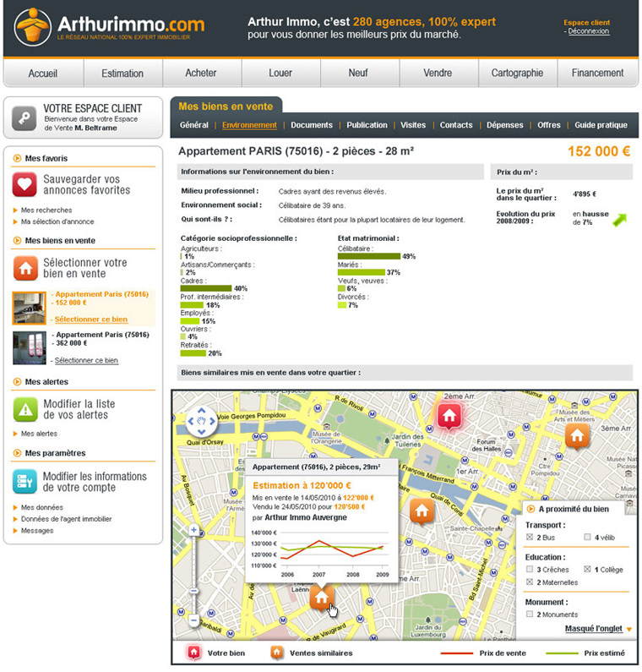Open the Acheter menu item
Viewport: 642px width, 672px height.
(201, 74)
